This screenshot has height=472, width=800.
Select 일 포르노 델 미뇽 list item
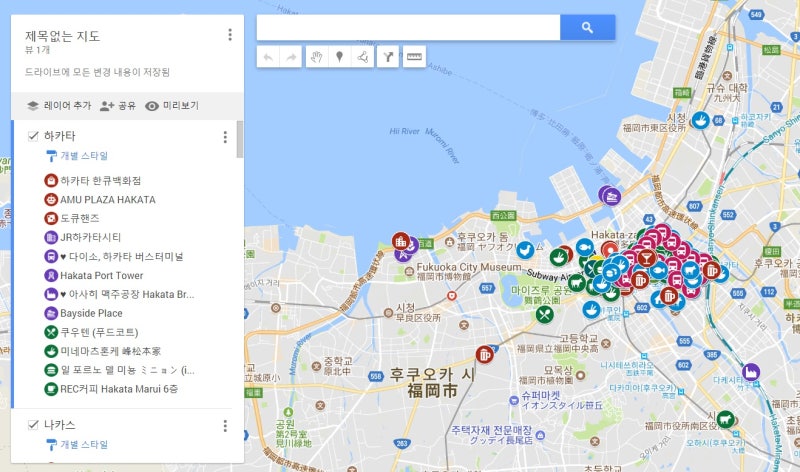pos(128,370)
